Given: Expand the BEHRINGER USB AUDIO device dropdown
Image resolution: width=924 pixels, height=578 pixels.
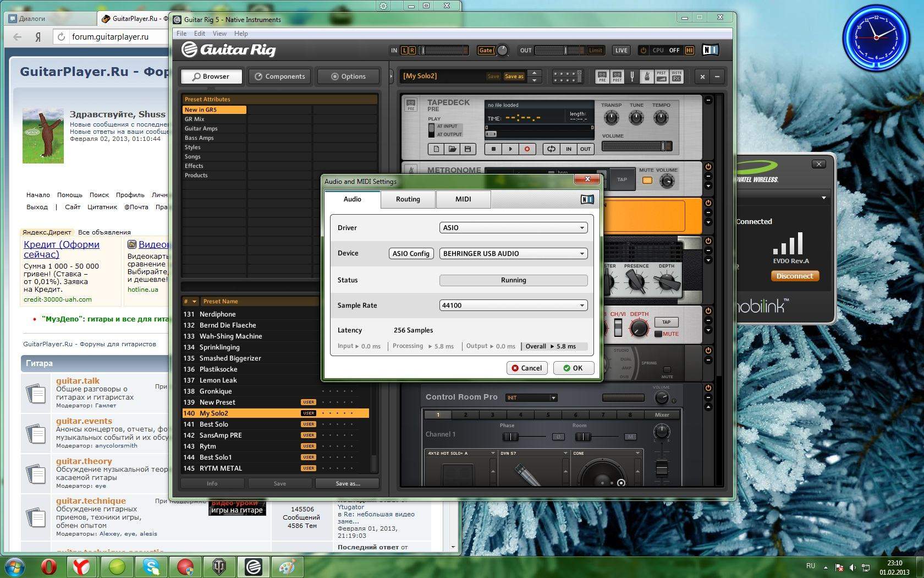Looking at the screenshot, I should coord(513,254).
